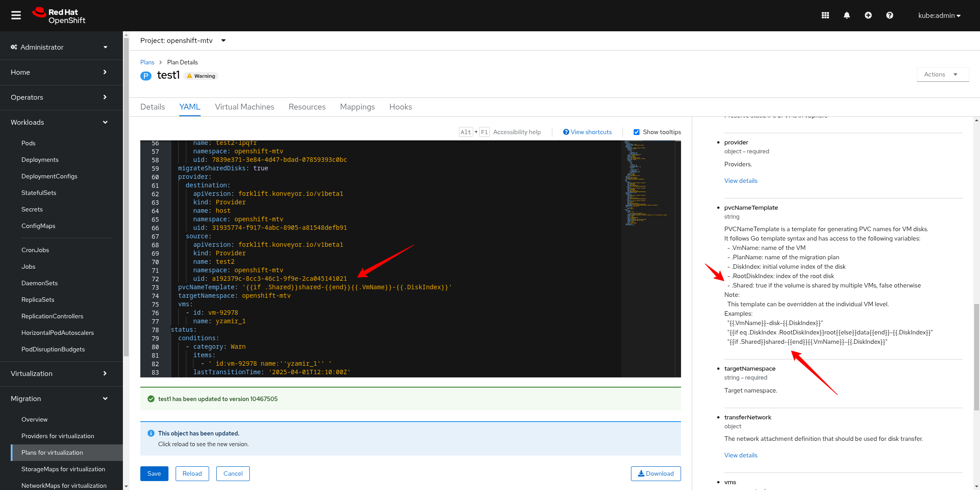This screenshot has width=980, height=490.
Task: Expand the kube:admin user menu
Action: coord(939,16)
